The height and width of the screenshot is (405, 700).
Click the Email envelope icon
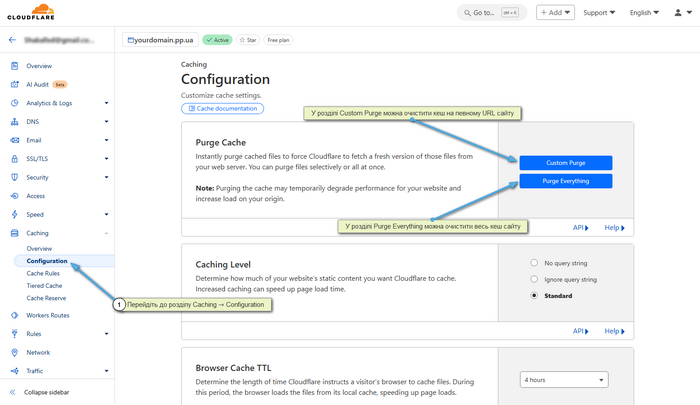click(14, 140)
